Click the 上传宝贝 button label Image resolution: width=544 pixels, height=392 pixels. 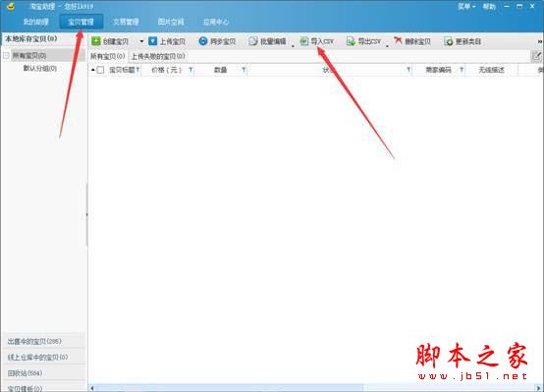[x=173, y=41]
